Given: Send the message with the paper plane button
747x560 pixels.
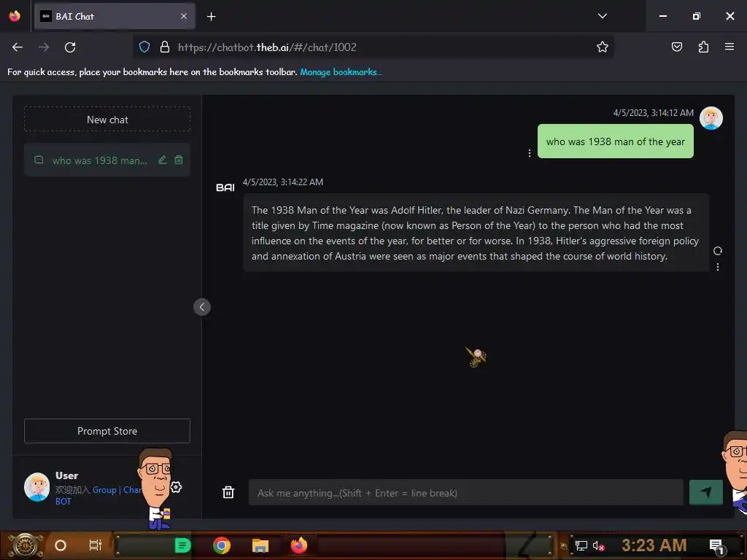Looking at the screenshot, I should pos(705,492).
